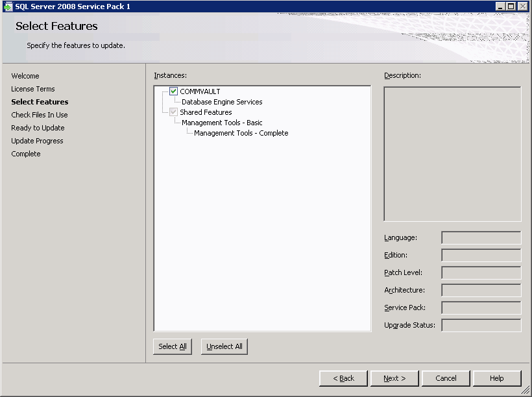This screenshot has width=532, height=397.
Task: Select Management Tools - Complete item
Action: [x=241, y=133]
